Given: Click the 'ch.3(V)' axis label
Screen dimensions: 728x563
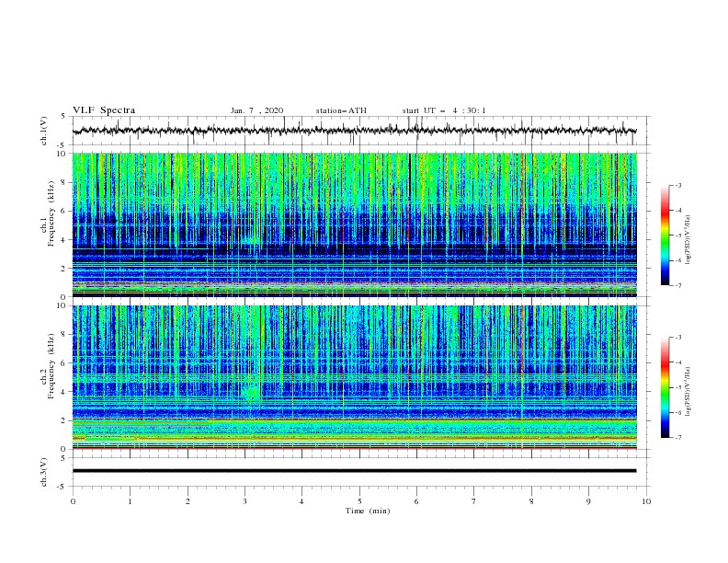Looking at the screenshot, I should [44, 472].
